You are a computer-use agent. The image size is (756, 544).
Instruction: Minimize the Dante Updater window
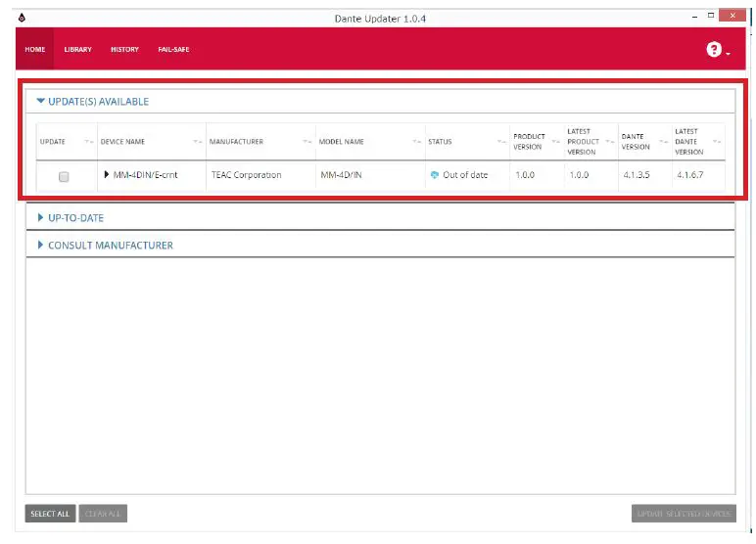click(694, 16)
